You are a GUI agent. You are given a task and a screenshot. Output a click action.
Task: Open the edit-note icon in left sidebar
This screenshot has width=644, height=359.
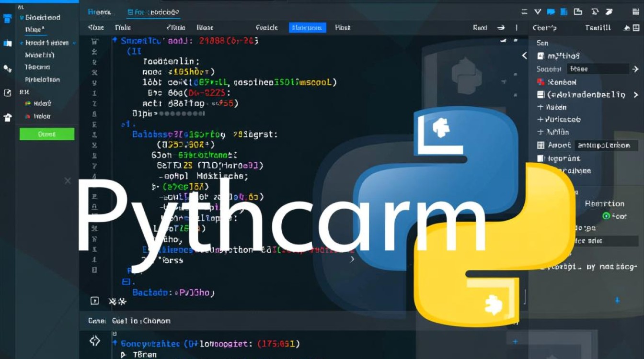(7, 93)
